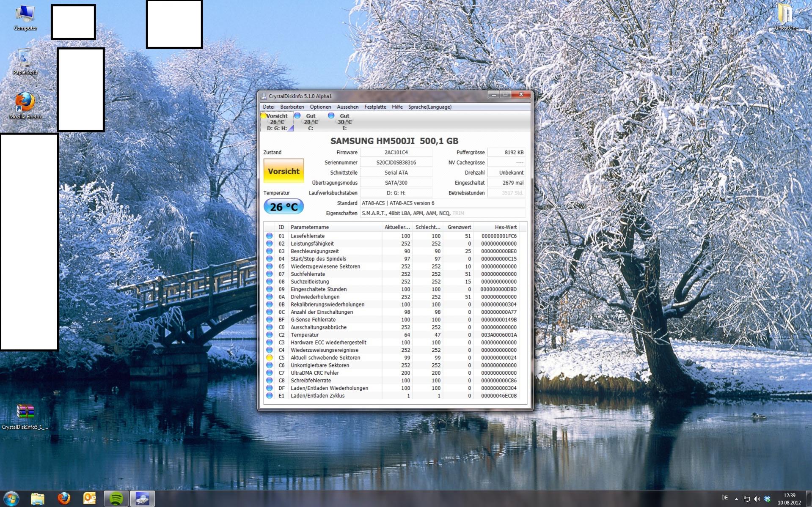Click the yellow status icon for Aktuell schwebende Sektoren
This screenshot has height=507, width=812.
[x=269, y=358]
